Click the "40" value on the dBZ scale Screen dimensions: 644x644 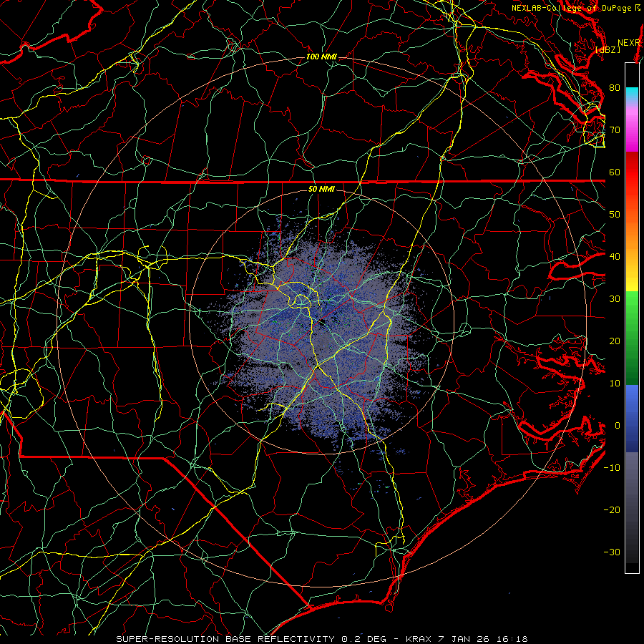615,257
